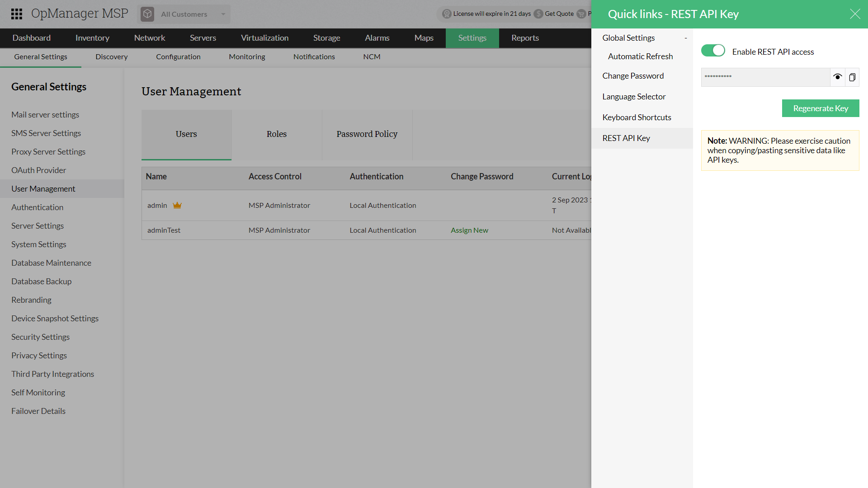The height and width of the screenshot is (488, 868).
Task: Open the Language Selector quick link
Action: click(x=634, y=97)
